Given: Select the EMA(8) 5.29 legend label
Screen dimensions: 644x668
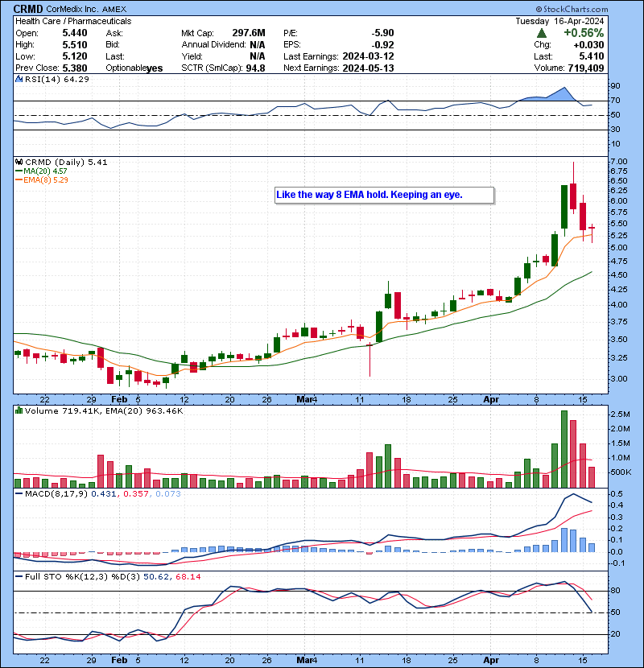Looking at the screenshot, I should click(46, 180).
